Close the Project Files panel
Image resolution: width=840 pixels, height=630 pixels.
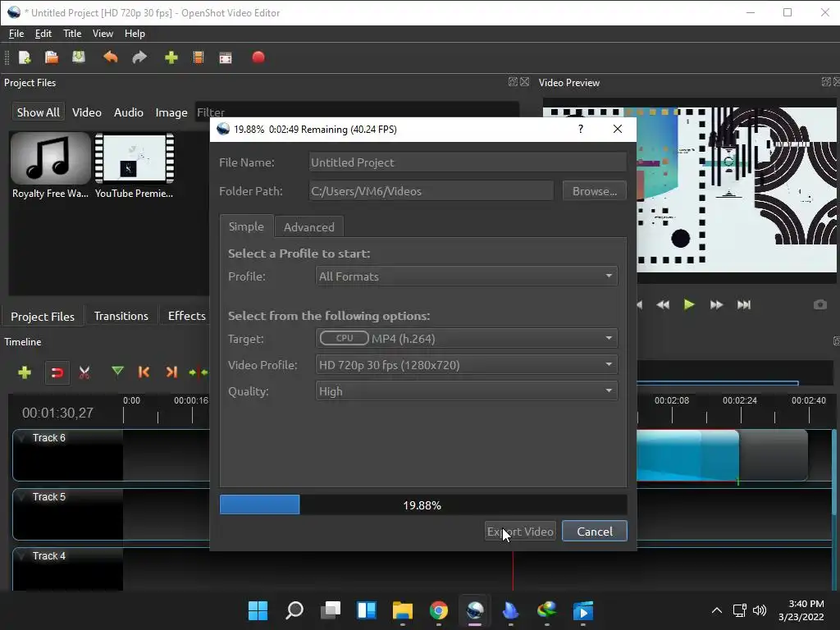point(525,82)
